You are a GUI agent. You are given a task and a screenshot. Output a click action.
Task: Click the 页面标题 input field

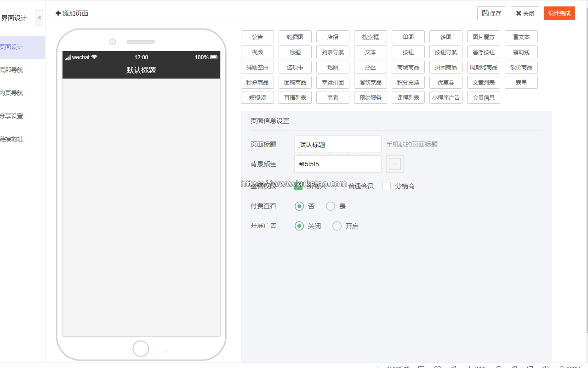pos(338,144)
